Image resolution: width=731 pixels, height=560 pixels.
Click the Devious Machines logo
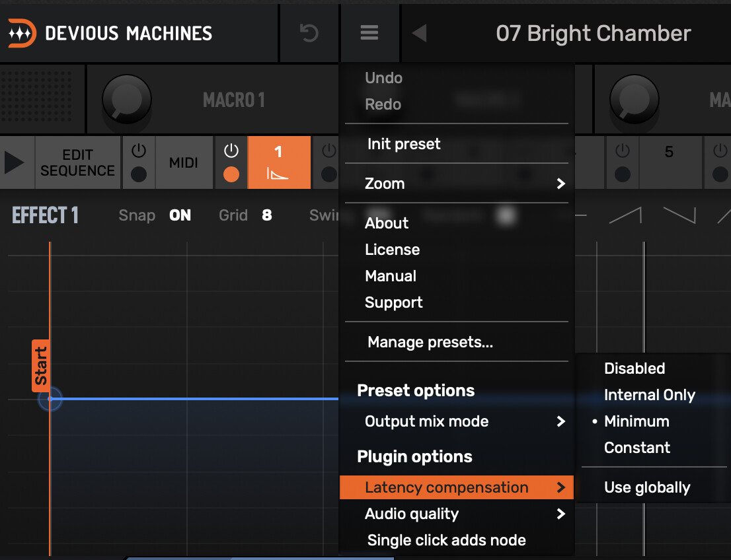tap(22, 33)
